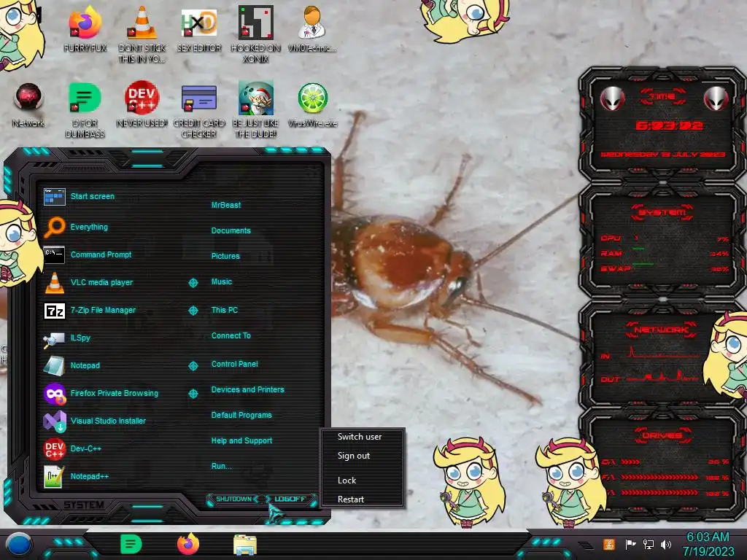The image size is (747, 560).
Task: Open Action Center flag tray icon
Action: 631,544
